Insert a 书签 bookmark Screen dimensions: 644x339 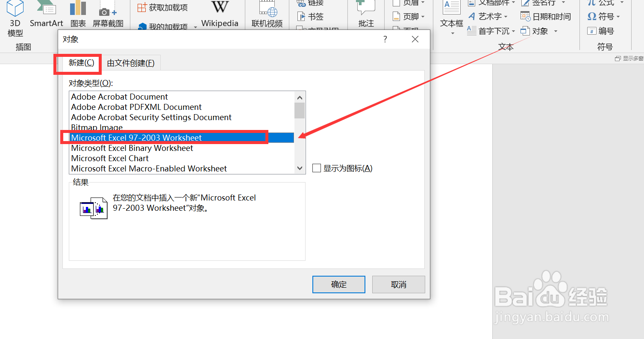tap(310, 17)
